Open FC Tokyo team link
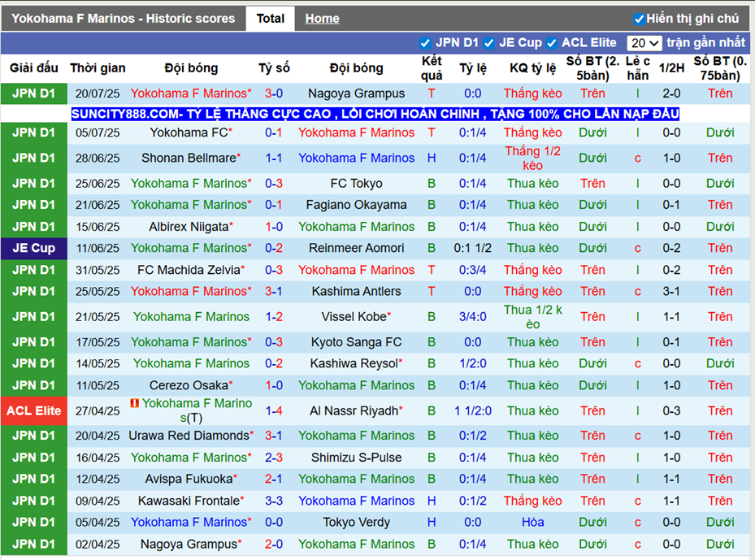This screenshot has height=560, width=755. [x=356, y=184]
